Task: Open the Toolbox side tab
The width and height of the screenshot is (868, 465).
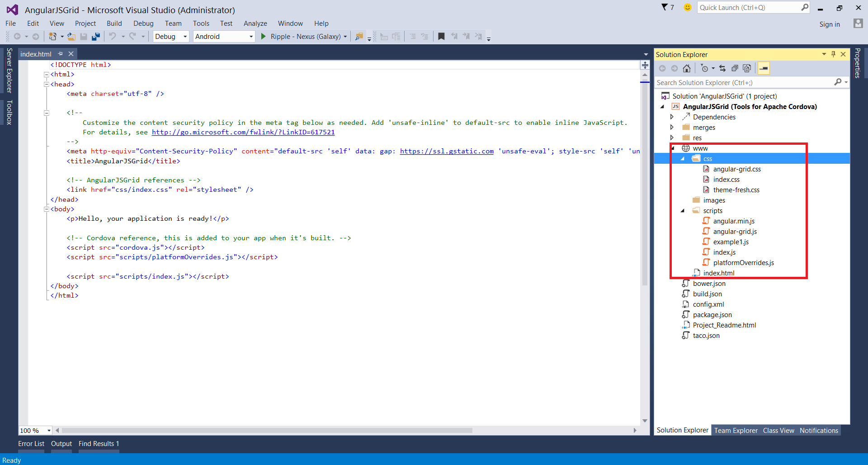Action: (x=9, y=112)
